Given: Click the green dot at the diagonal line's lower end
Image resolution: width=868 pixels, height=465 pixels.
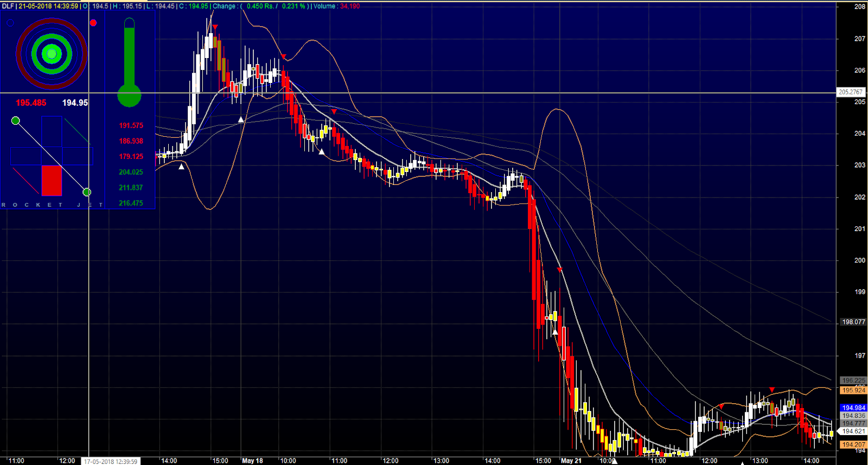Looking at the screenshot, I should coord(87,192).
